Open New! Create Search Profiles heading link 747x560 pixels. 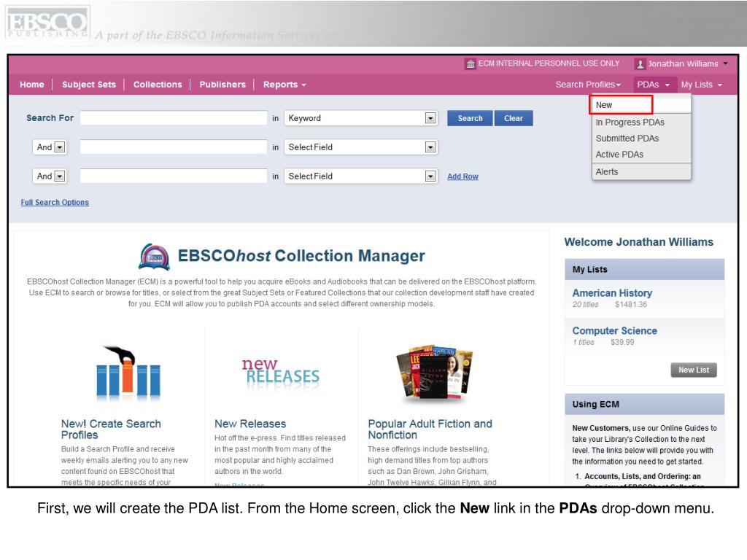[111, 429]
